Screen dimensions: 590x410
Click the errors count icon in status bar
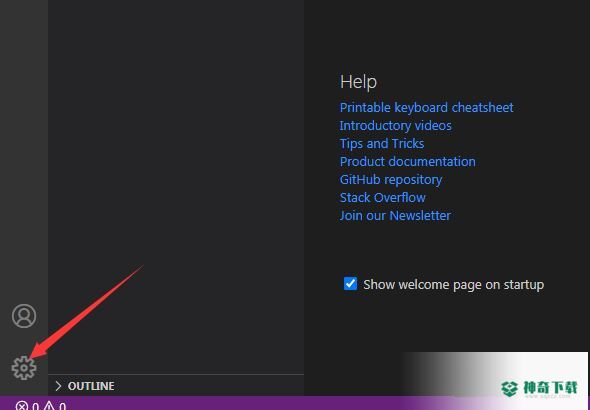(x=21, y=406)
